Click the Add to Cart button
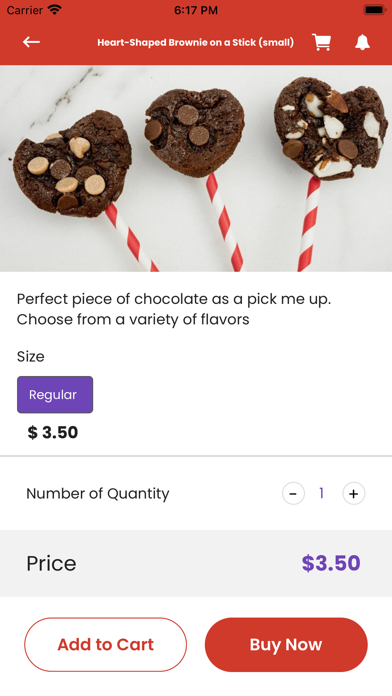The width and height of the screenshot is (392, 696). (105, 645)
